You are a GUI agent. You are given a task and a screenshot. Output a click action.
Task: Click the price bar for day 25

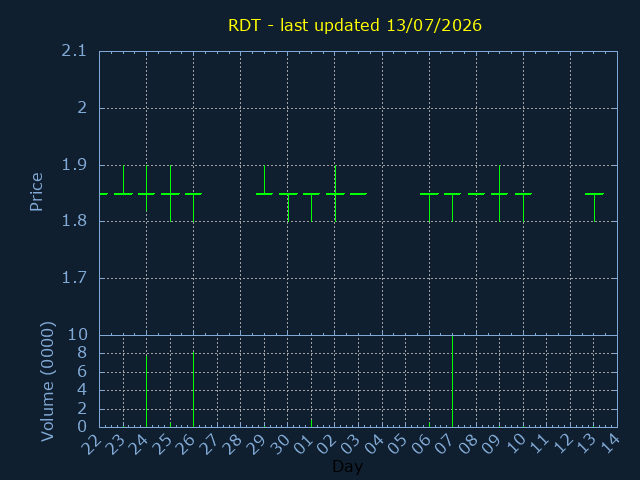click(x=171, y=193)
